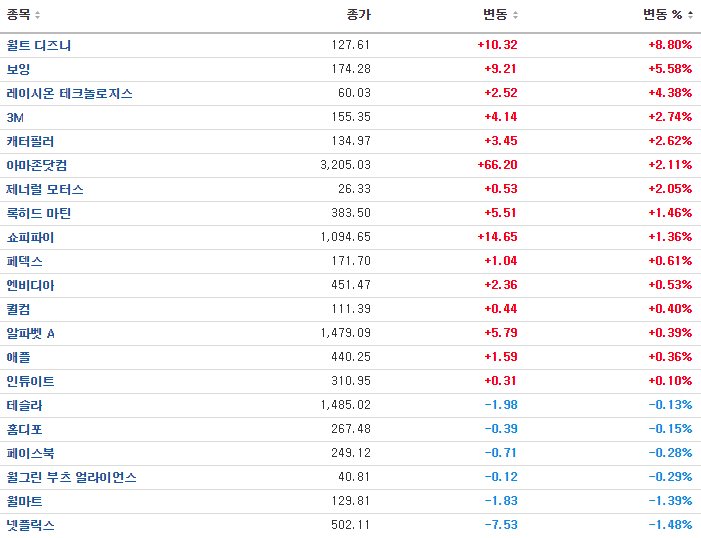The height and width of the screenshot is (538, 701).
Task: Open the 페이스북 stock link
Action: [x=30, y=453]
